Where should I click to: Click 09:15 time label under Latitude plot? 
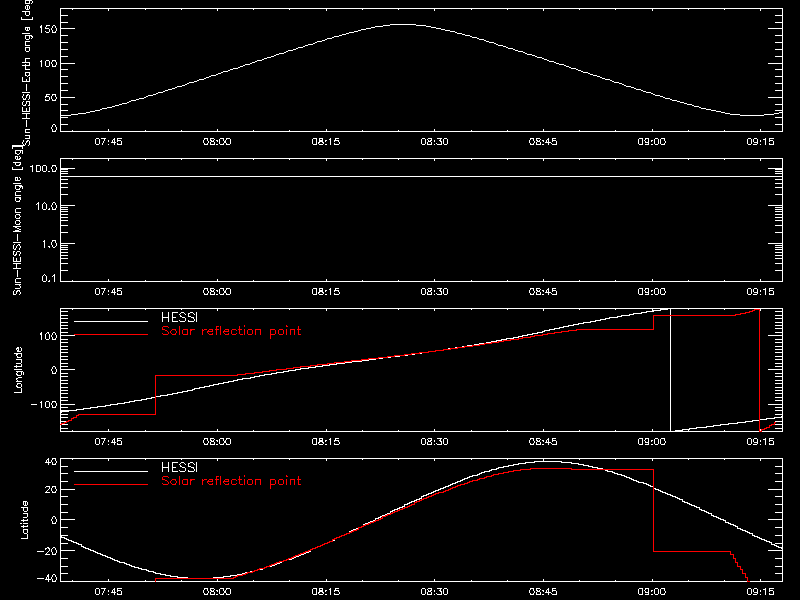[x=760, y=592]
